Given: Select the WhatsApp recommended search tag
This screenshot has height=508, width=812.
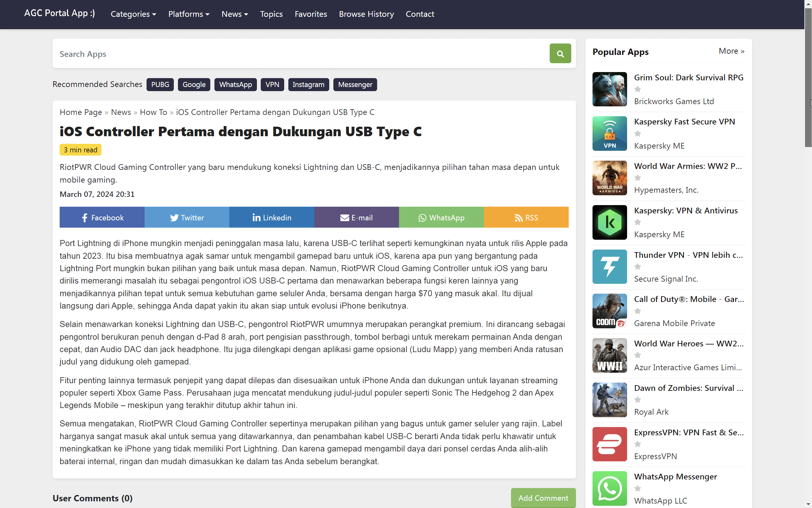Looking at the screenshot, I should click(x=236, y=84).
